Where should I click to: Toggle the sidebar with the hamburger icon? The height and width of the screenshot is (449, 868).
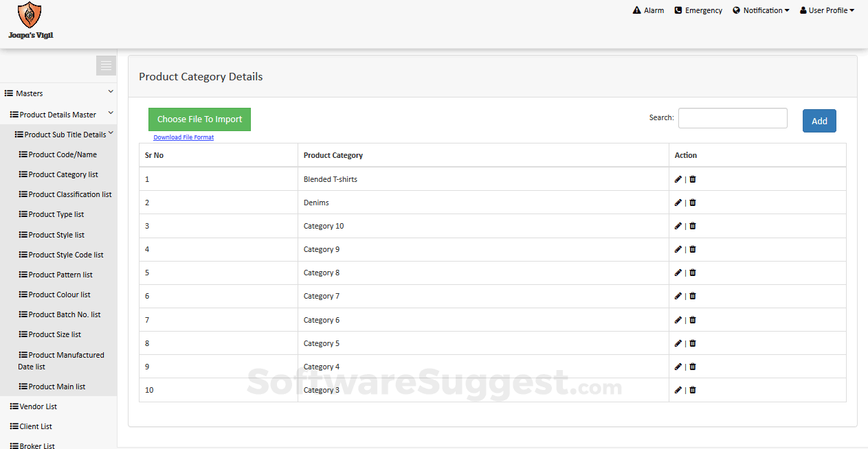click(106, 65)
